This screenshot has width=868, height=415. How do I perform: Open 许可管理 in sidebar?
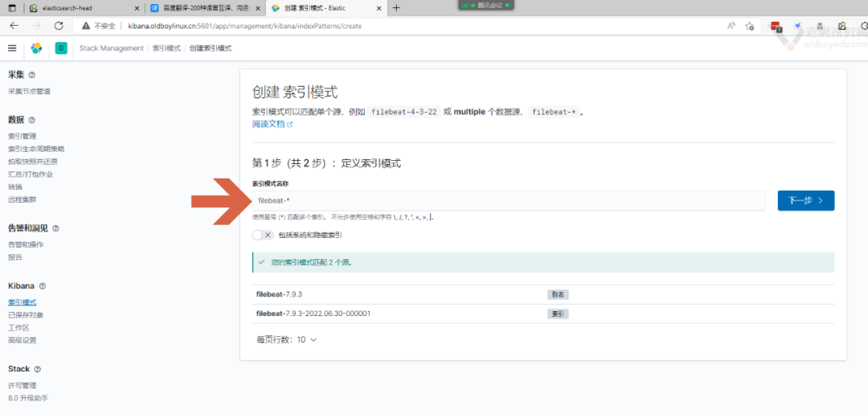[23, 385]
